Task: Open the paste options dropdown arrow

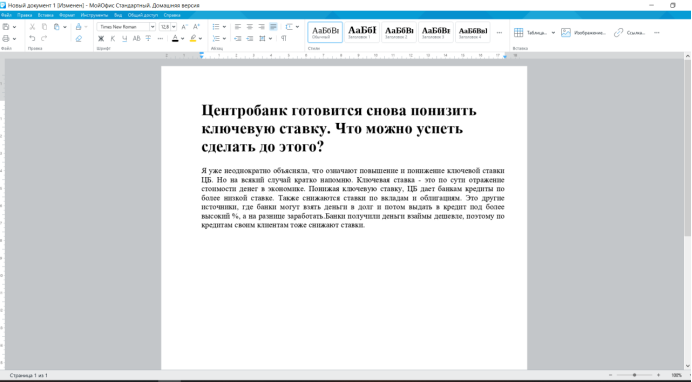Action: [x=65, y=27]
